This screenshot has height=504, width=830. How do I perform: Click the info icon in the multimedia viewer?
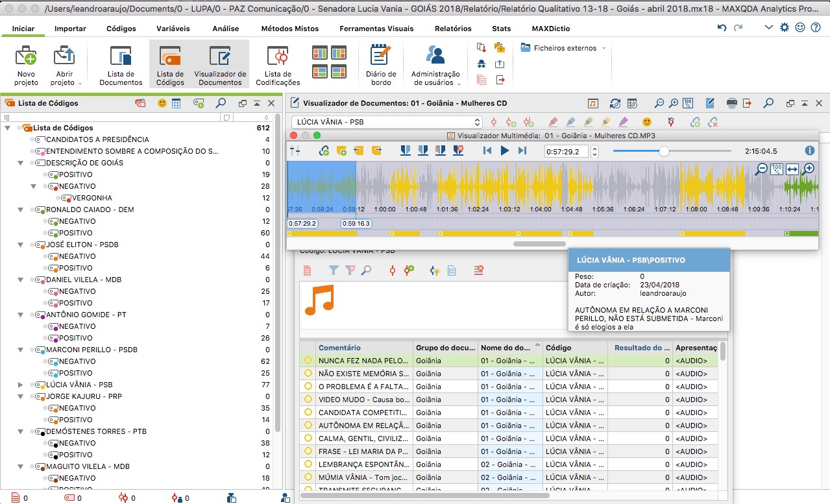tap(810, 150)
